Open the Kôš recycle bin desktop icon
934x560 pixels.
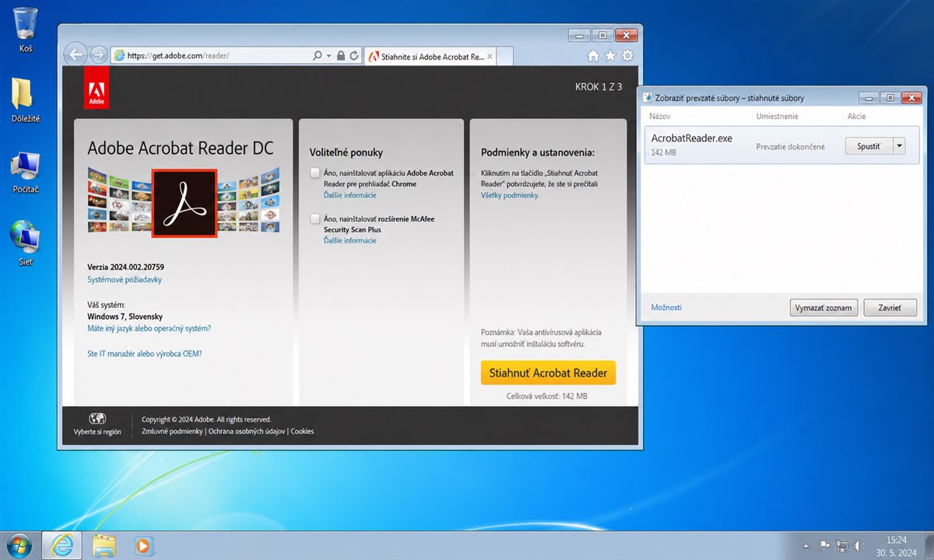click(x=26, y=30)
